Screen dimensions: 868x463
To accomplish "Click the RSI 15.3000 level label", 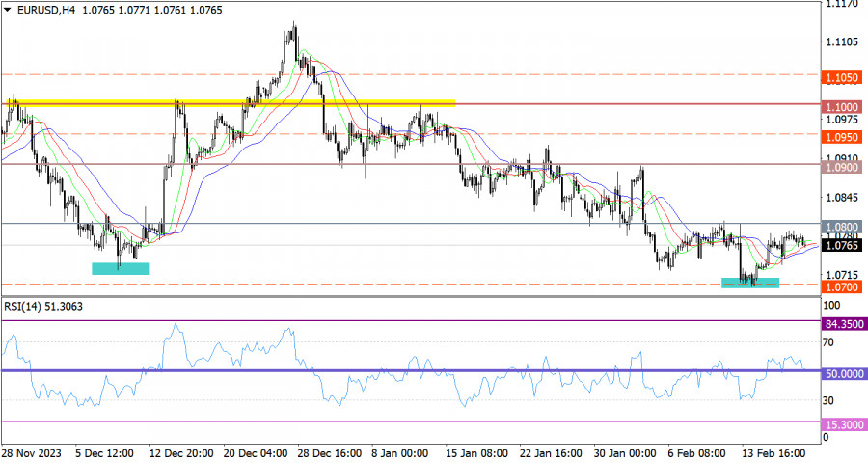I will point(844,424).
